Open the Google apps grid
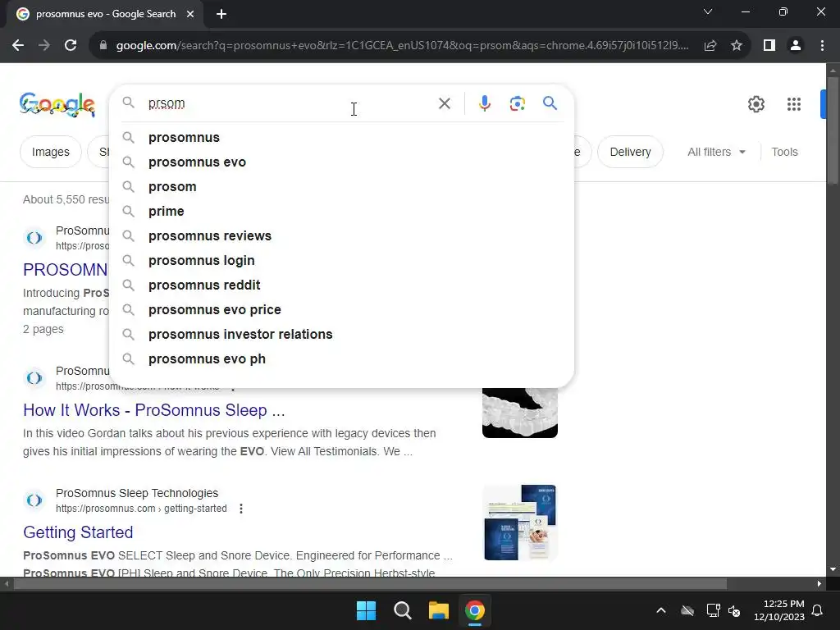Viewport: 840px width, 630px height. [x=794, y=104]
